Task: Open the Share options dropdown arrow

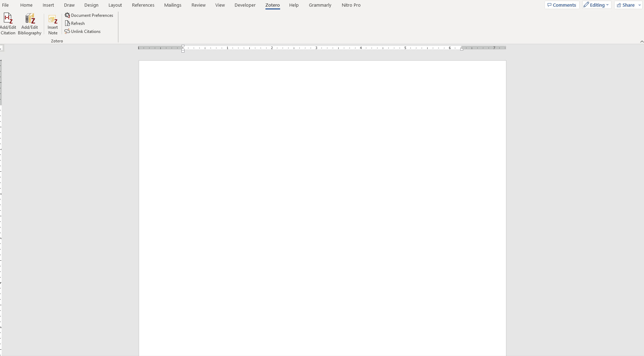Action: tap(639, 5)
